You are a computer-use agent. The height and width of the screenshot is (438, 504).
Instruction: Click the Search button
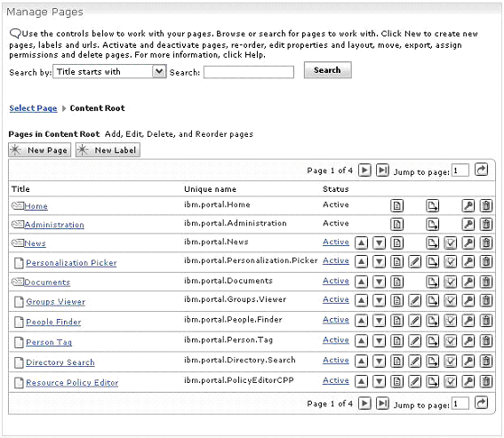[327, 70]
